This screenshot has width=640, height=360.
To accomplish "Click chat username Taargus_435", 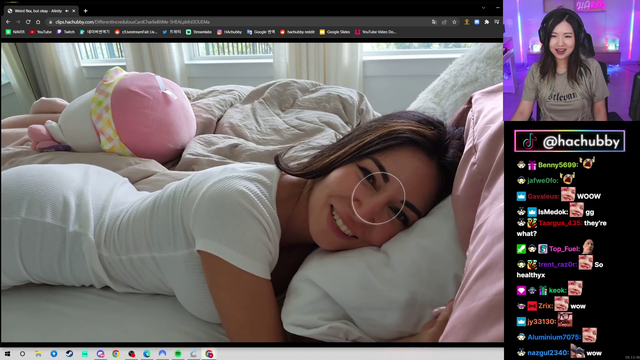I will pos(560,223).
